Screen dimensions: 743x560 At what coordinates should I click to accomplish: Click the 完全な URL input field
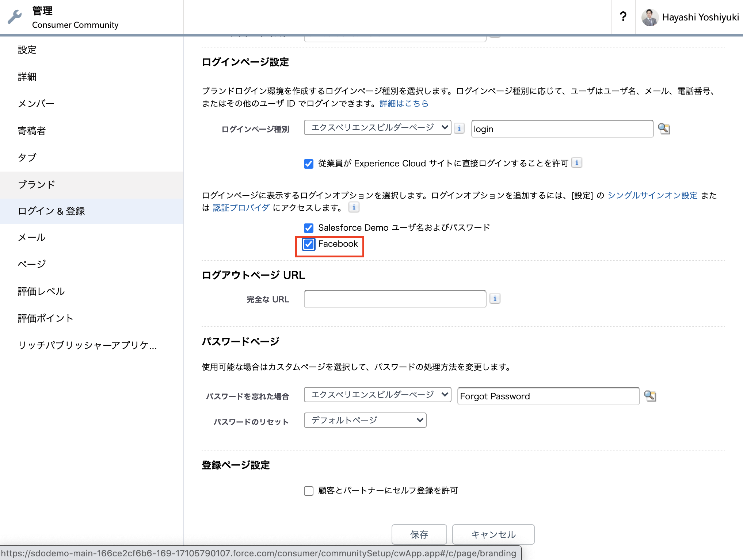pyautogui.click(x=395, y=299)
